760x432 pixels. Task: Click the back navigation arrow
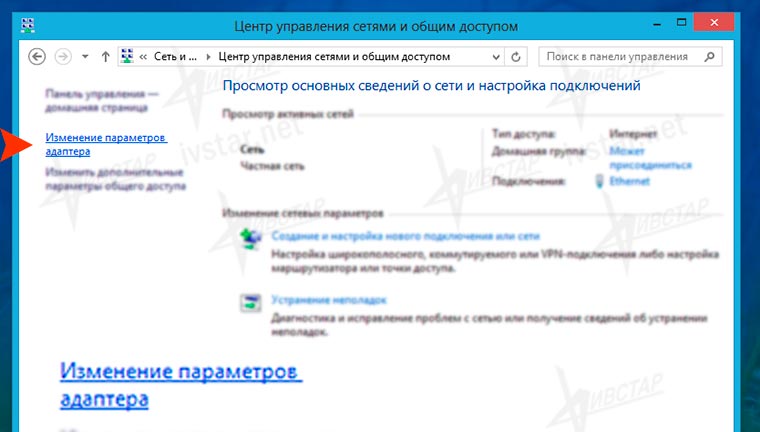(x=38, y=56)
